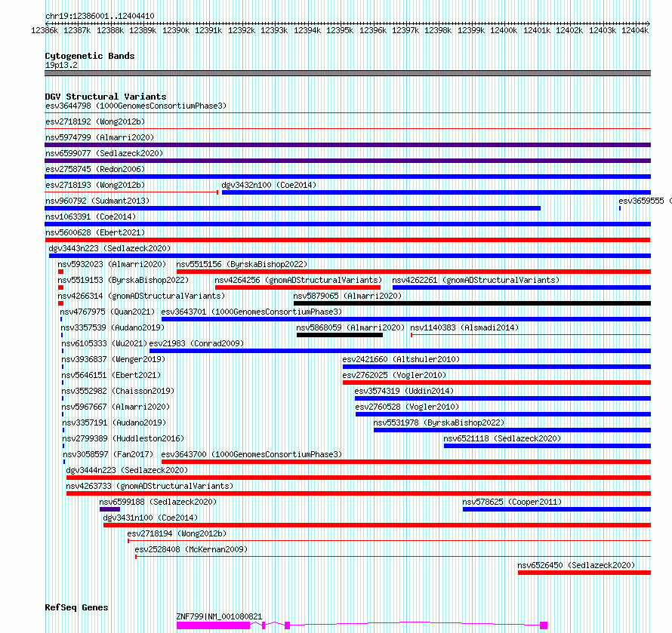Select the nsv6599188 (Sedlazeck2020) label
Screen dimensions: 672x633
click(158, 502)
